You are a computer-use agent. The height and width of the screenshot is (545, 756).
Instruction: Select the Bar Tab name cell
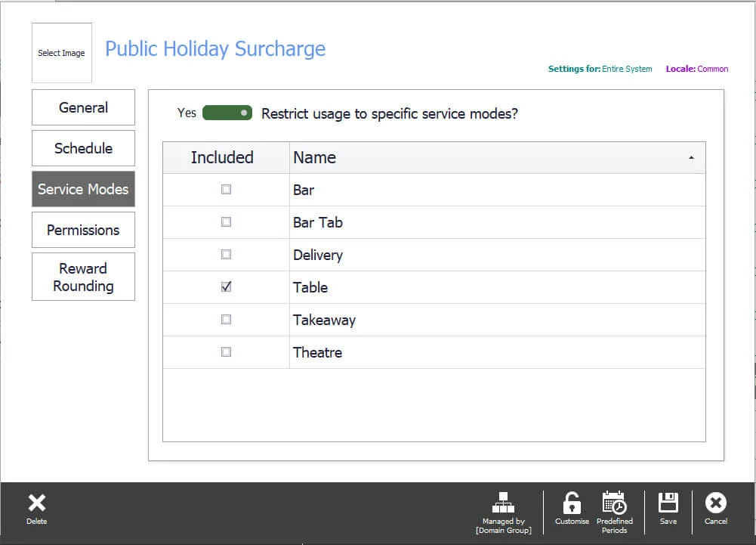coord(497,222)
